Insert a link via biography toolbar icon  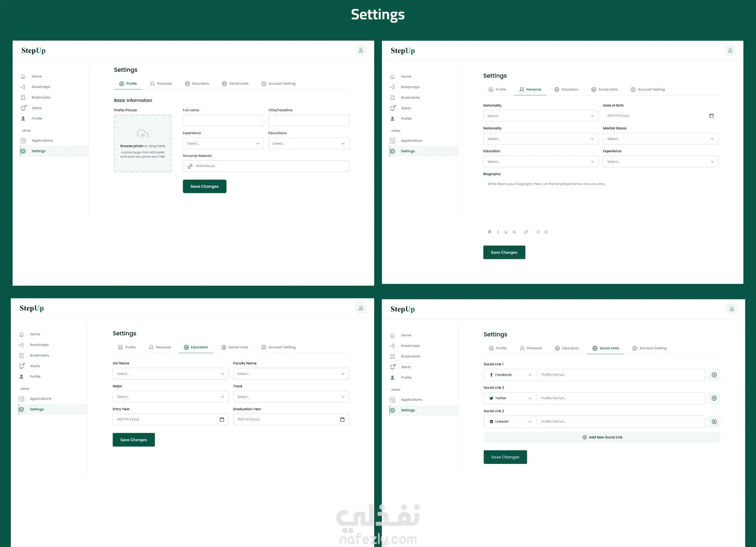[526, 232]
